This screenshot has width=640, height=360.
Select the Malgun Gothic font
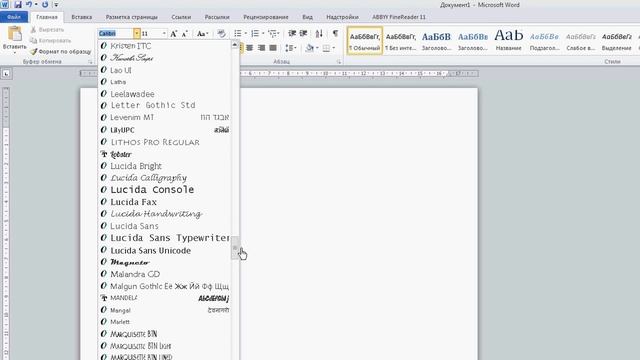[165, 286]
